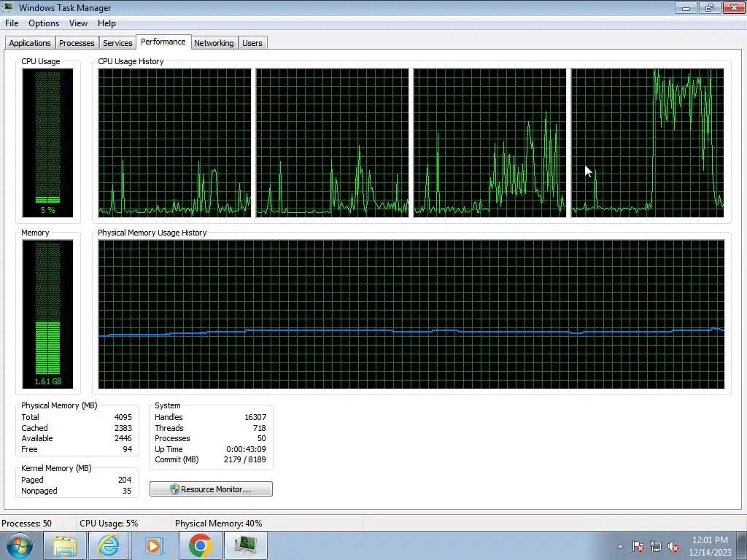Click the fourth CPU usage history graph
747x560 pixels.
[648, 143]
